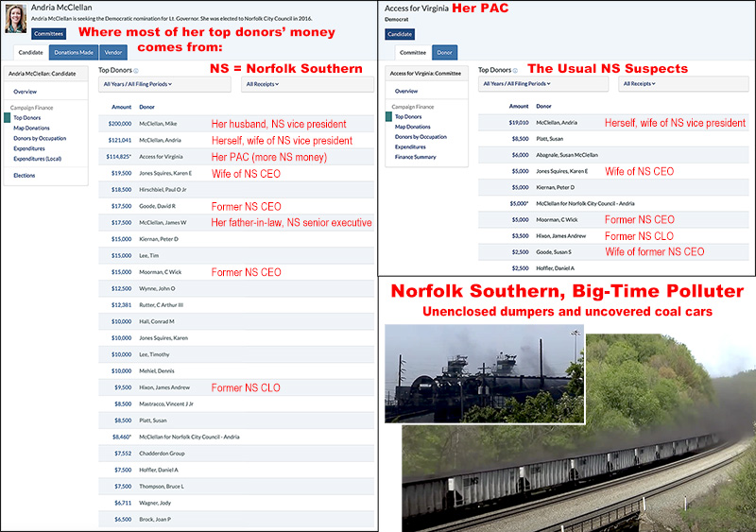Click McClellan for Norfolk City Council - Andria in PAC table
756x532 pixels.
pyautogui.click(x=585, y=203)
